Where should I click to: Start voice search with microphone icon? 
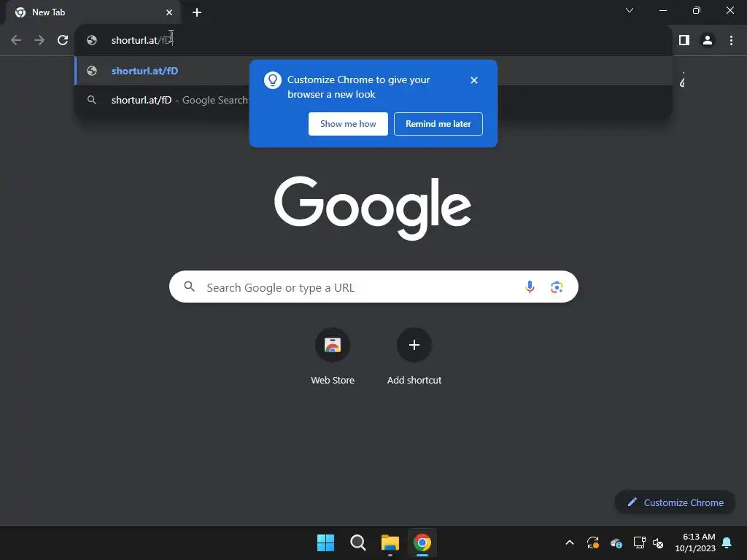pos(530,287)
